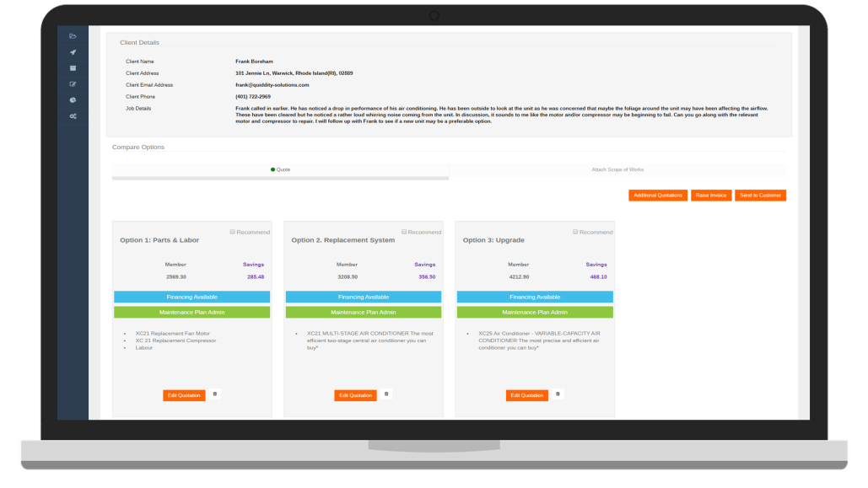Viewport: 868px width, 488px height.
Task: Click Maintenance Plan Admin bar on Option 3
Action: (535, 313)
